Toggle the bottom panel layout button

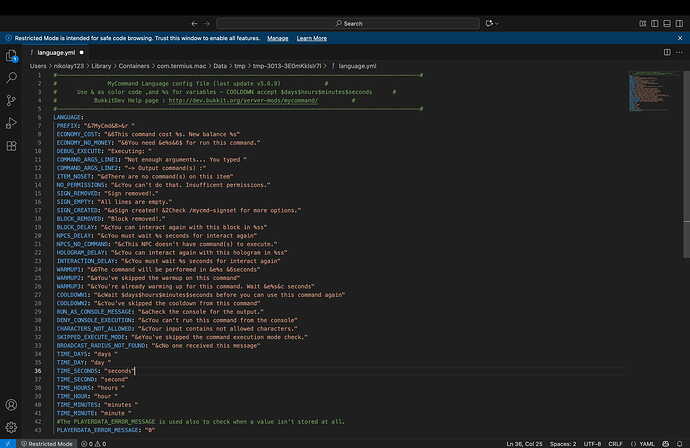667,23
